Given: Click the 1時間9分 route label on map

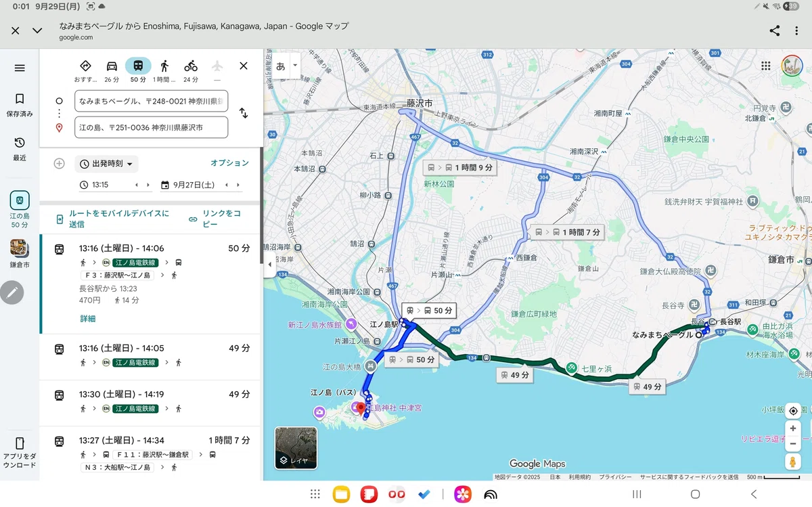Looking at the screenshot, I should pyautogui.click(x=459, y=167).
